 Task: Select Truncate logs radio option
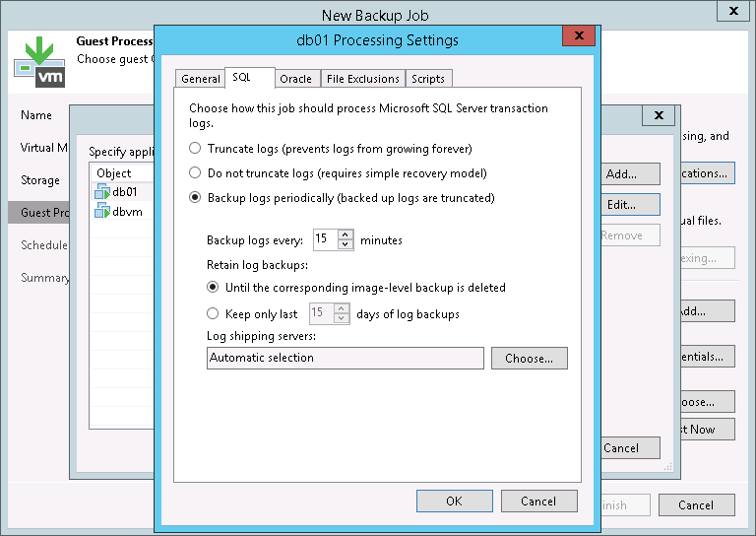[195, 148]
